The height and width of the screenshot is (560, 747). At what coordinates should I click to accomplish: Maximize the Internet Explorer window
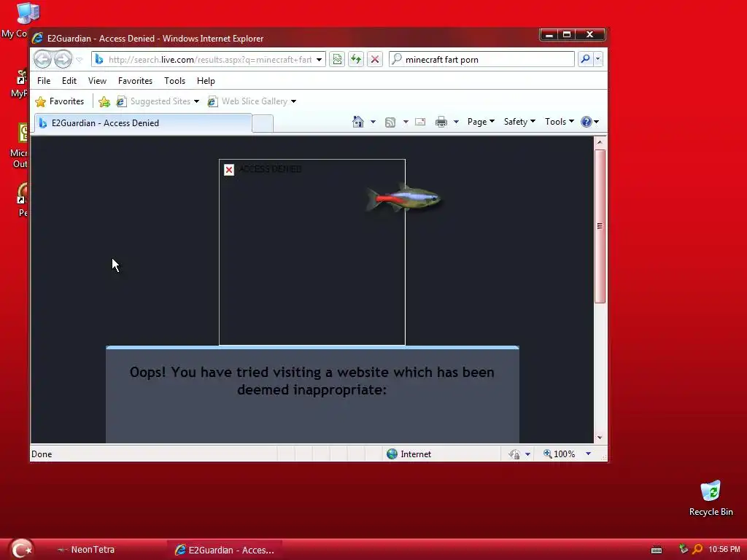567,35
